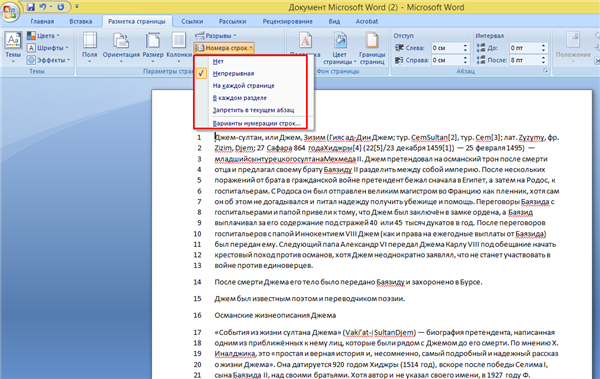
Task: Click line 14 text 'После смерти Джема'
Action: click(x=251, y=282)
